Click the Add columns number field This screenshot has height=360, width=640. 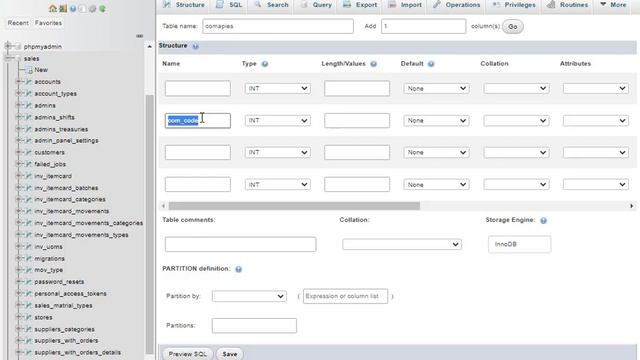click(423, 26)
